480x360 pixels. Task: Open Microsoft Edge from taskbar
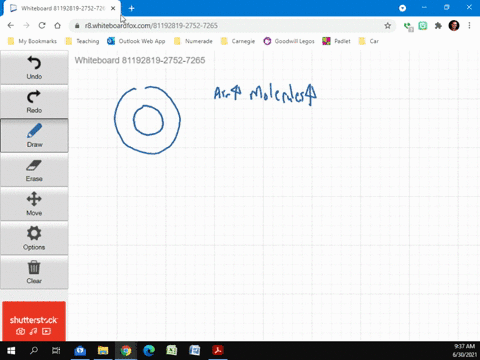pyautogui.click(x=149, y=351)
